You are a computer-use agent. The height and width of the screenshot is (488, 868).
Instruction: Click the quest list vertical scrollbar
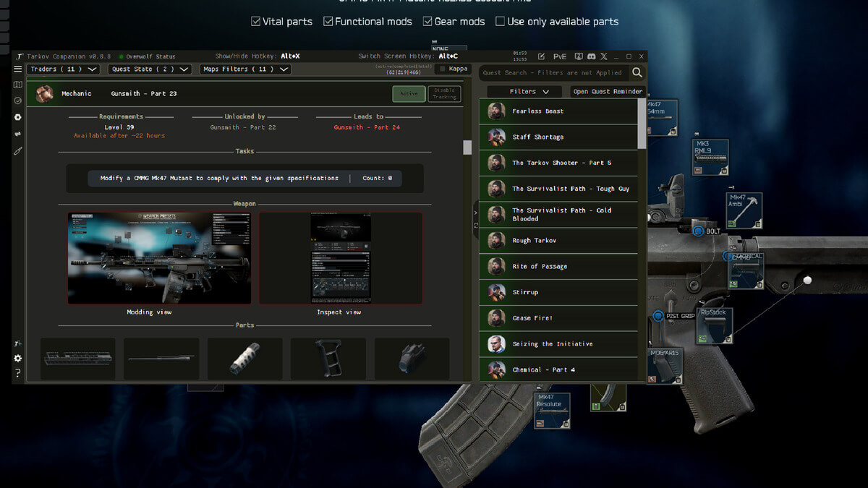click(x=642, y=123)
